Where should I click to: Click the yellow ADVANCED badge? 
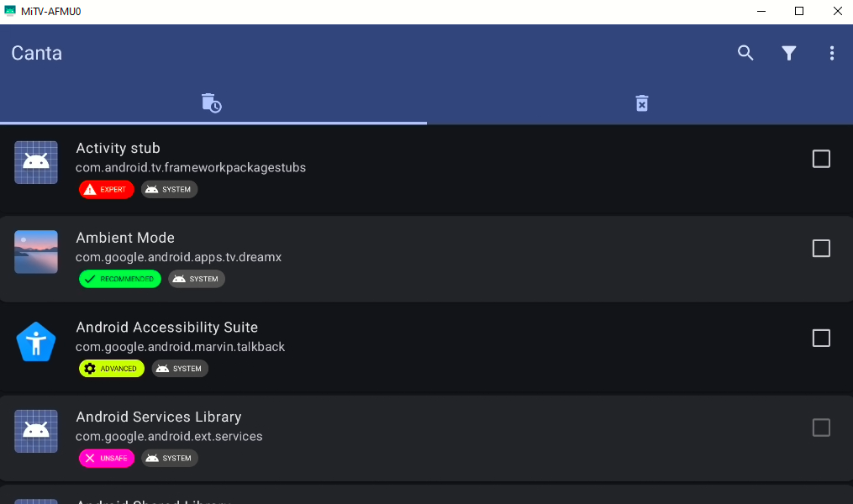(x=112, y=369)
